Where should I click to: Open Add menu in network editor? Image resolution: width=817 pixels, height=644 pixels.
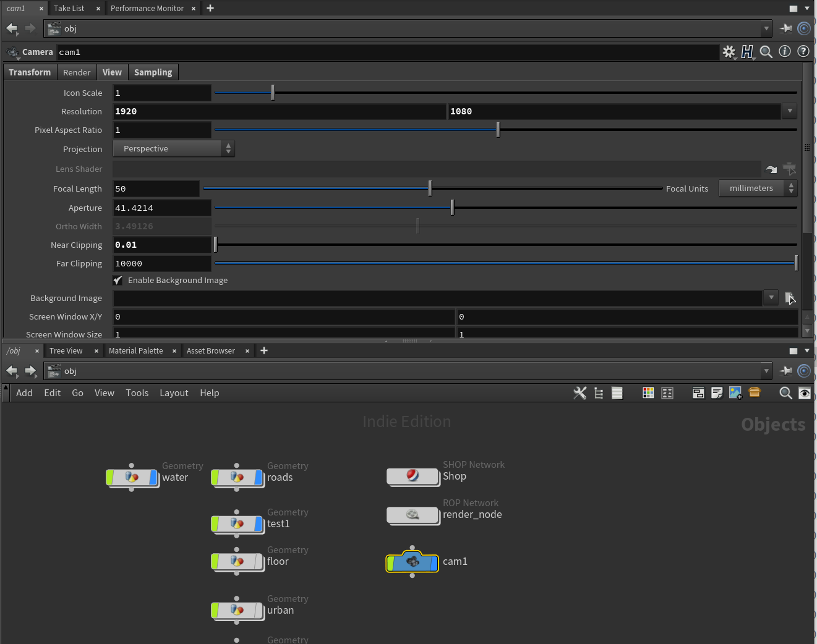[24, 393]
